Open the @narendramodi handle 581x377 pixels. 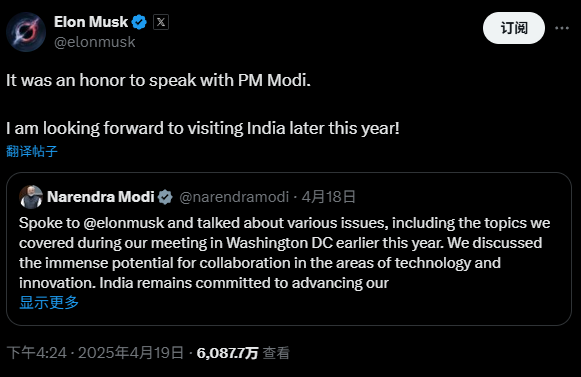click(x=234, y=197)
